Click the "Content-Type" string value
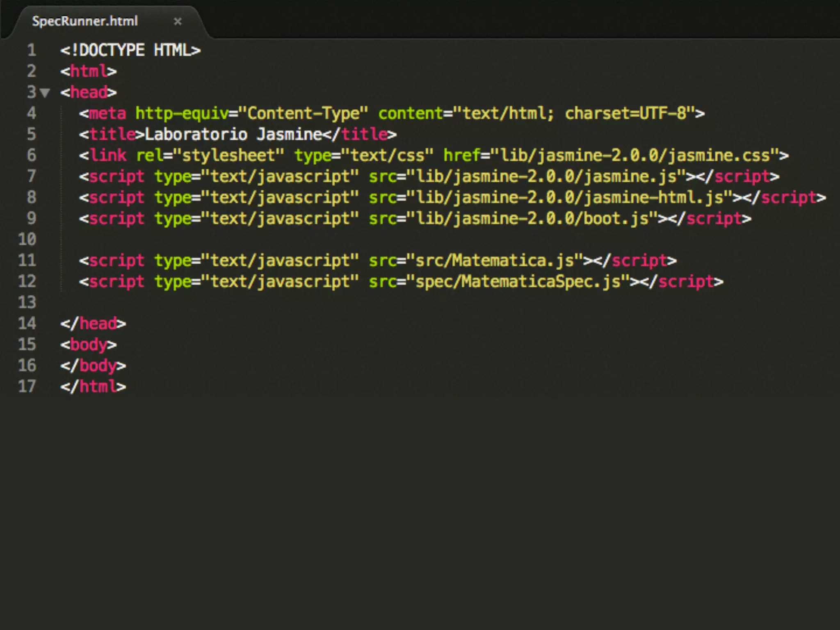This screenshot has height=630, width=840. pos(304,113)
